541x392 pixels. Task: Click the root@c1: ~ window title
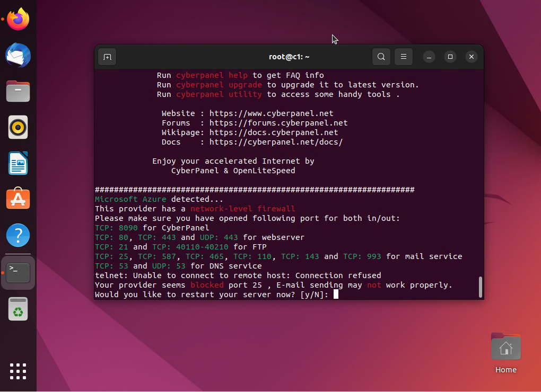coord(289,57)
